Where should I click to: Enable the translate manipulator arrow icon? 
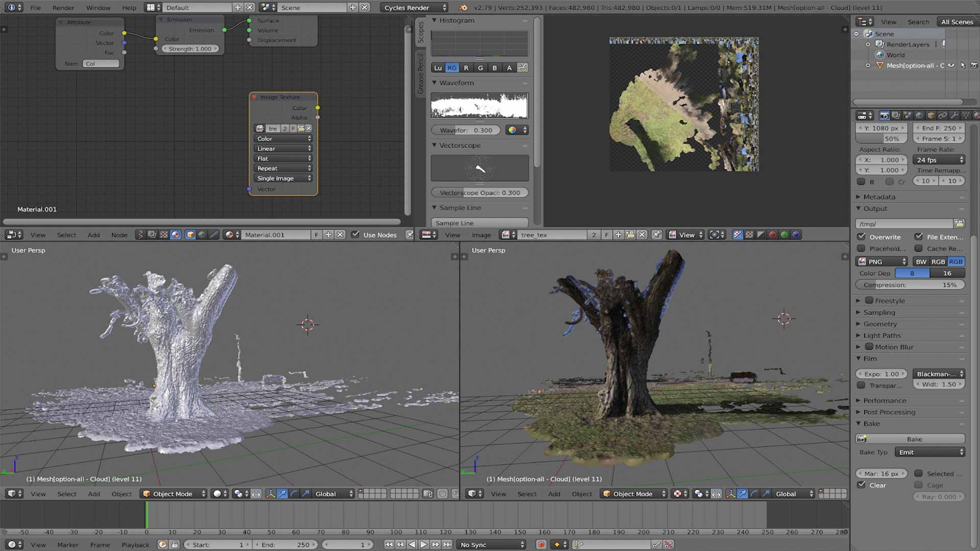(x=283, y=493)
